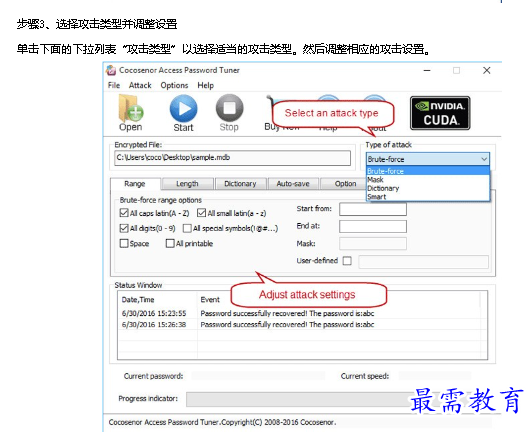
Task: Select Brute-force in the attack list
Action: 428,171
